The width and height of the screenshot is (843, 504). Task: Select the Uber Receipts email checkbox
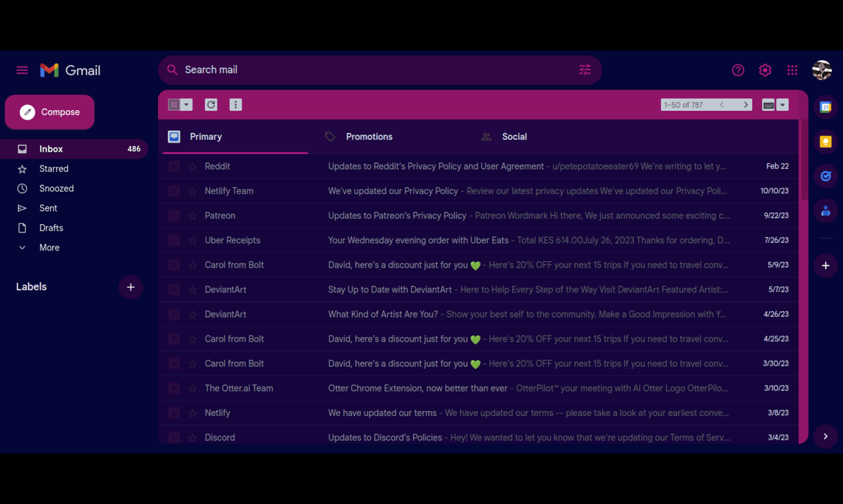pyautogui.click(x=174, y=240)
